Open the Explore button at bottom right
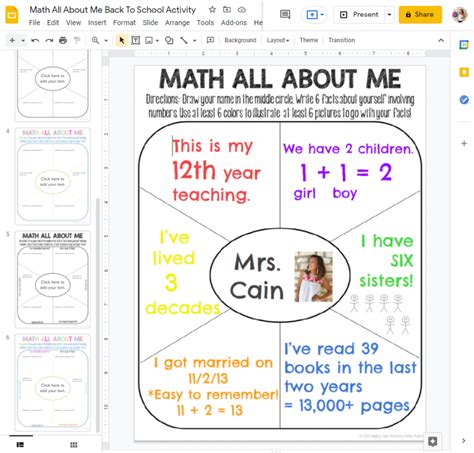Viewport: 474px width, 453px height. point(433,441)
